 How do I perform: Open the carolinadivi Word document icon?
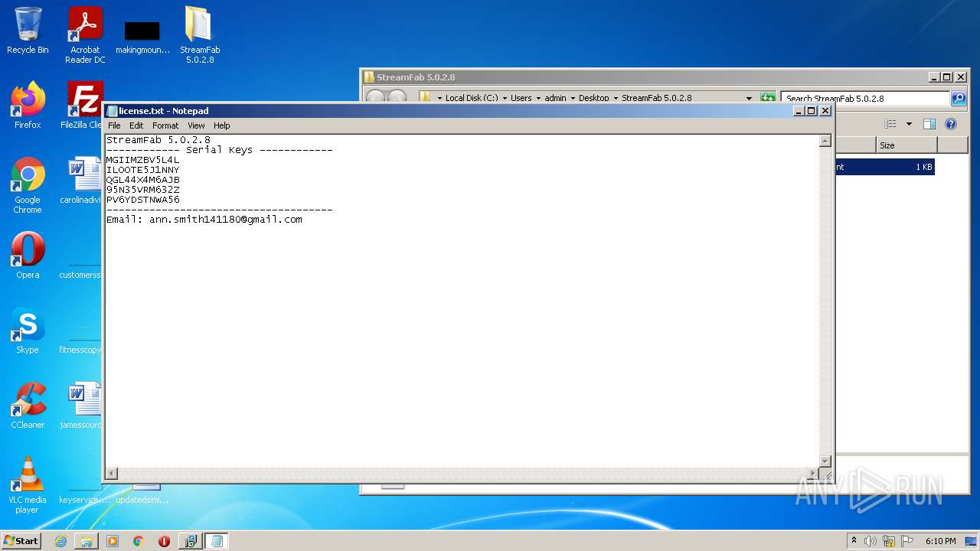(x=83, y=181)
